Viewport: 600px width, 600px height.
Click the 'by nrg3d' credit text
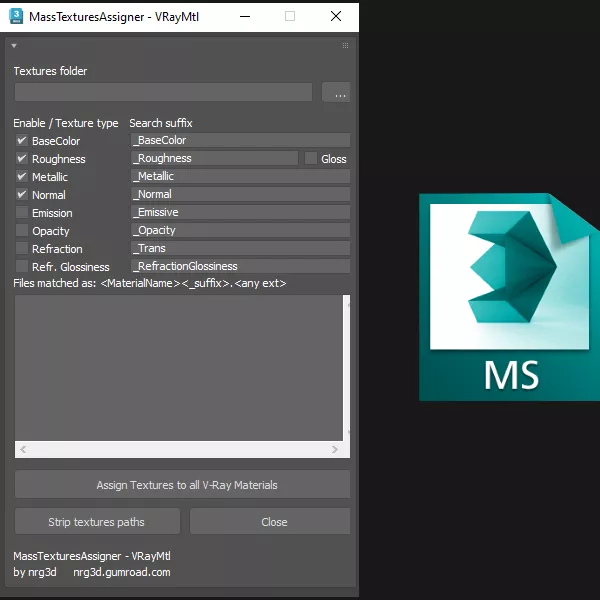pos(35,572)
